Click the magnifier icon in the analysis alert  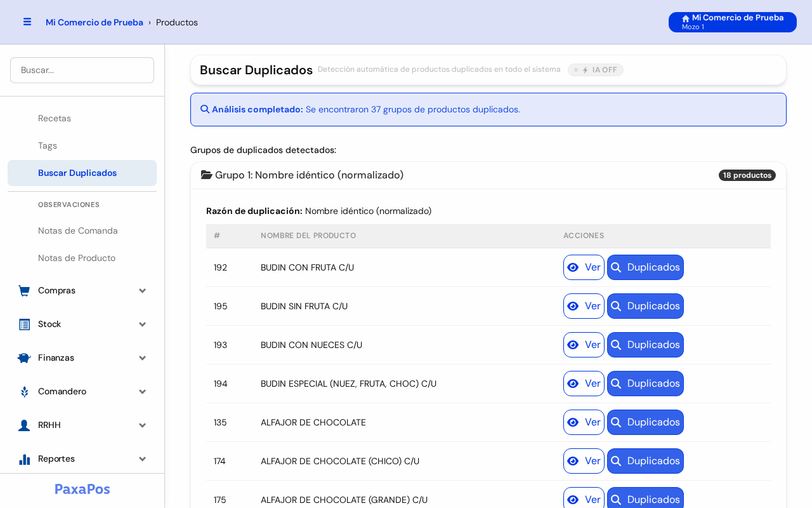coord(205,109)
